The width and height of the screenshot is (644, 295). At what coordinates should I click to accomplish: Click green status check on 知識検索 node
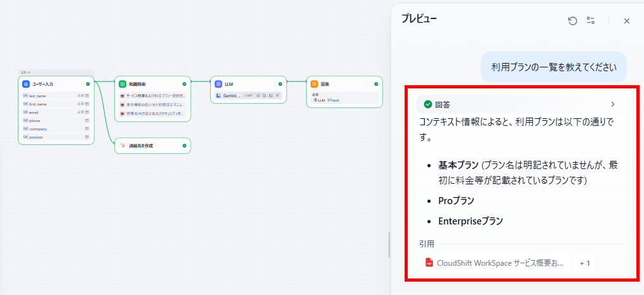[184, 84]
